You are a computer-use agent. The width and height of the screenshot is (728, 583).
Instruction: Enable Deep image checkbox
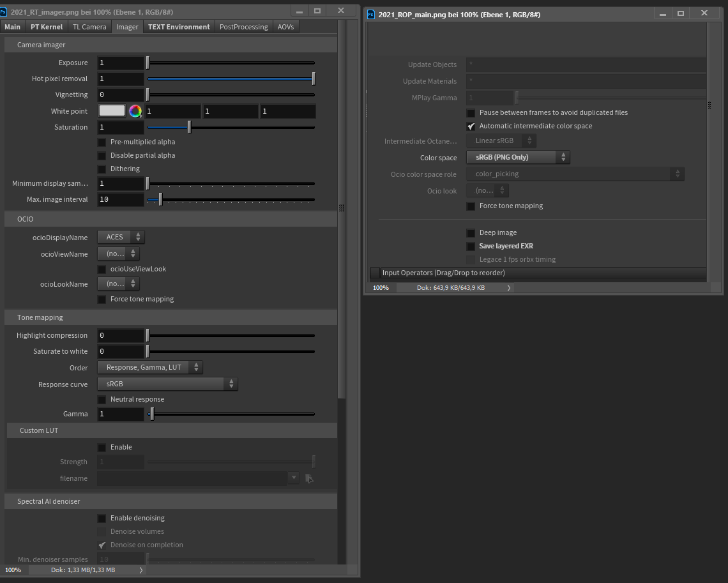point(471,233)
